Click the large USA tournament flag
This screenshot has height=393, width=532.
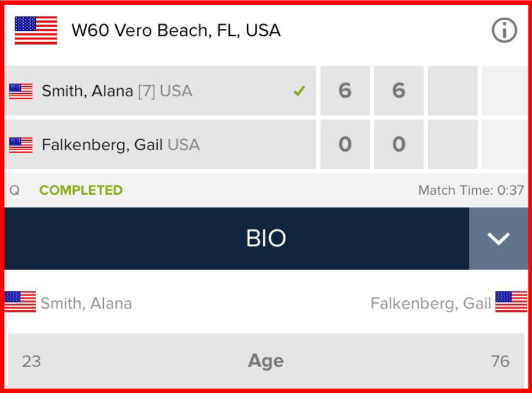click(x=36, y=30)
